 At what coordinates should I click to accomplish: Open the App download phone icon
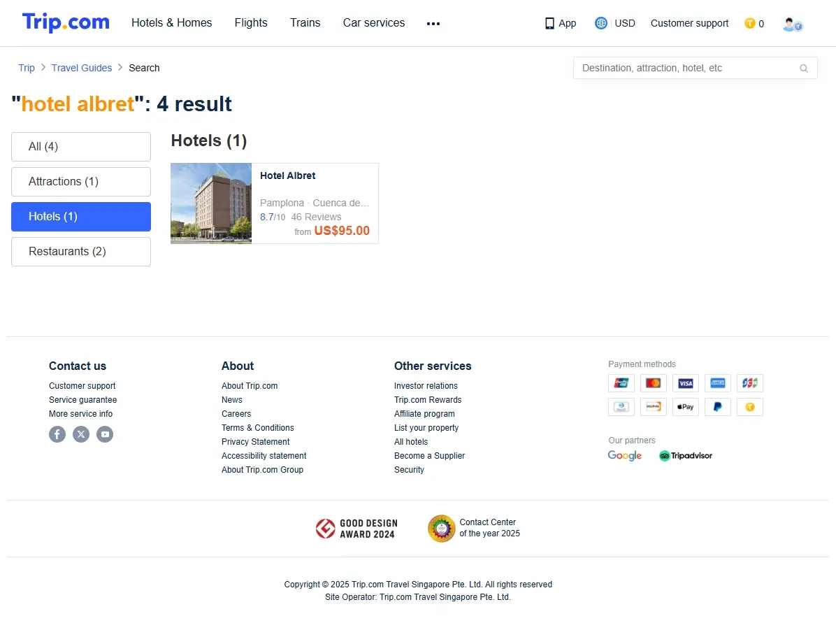pyautogui.click(x=549, y=24)
